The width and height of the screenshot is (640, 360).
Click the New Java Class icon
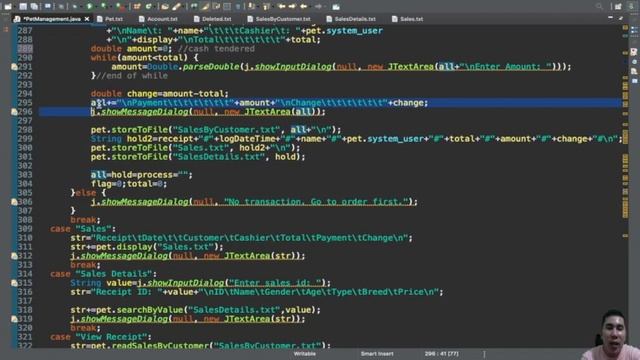coord(149,7)
